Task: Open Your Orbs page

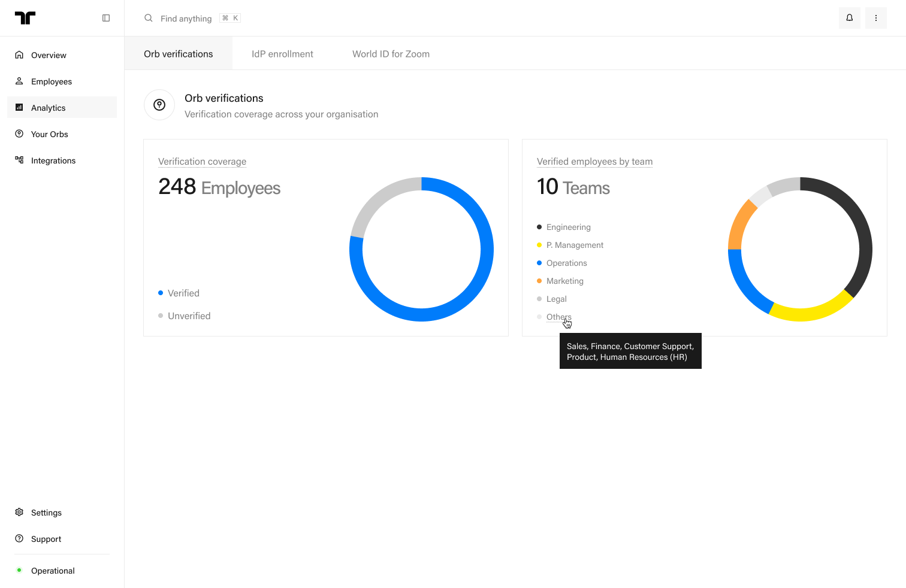Action: (62, 134)
